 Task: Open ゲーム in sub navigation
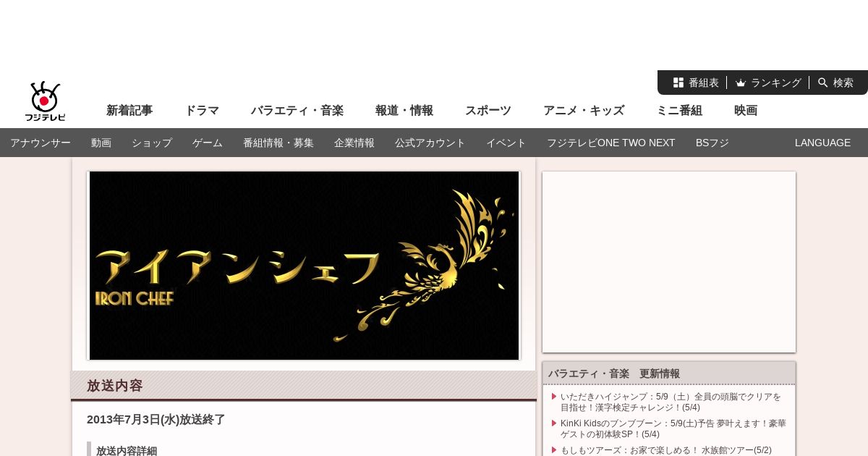(x=208, y=143)
